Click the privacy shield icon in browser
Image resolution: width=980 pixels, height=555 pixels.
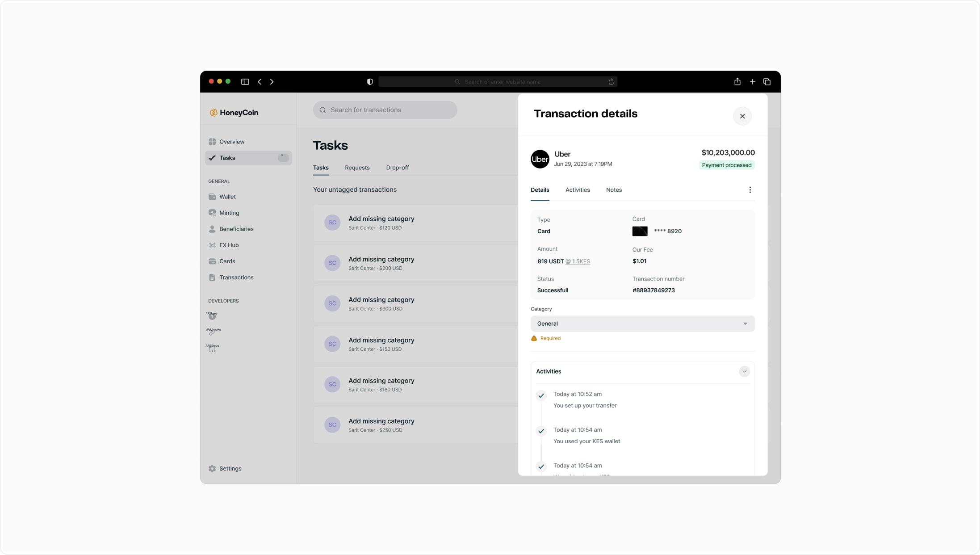click(x=370, y=82)
